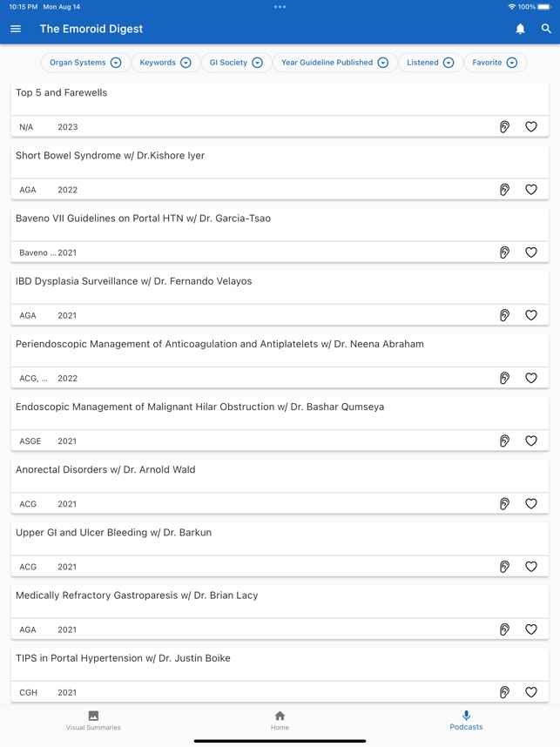
Task: Toggle the heart on Baveno VII Guidelines episode
Action: tap(531, 252)
